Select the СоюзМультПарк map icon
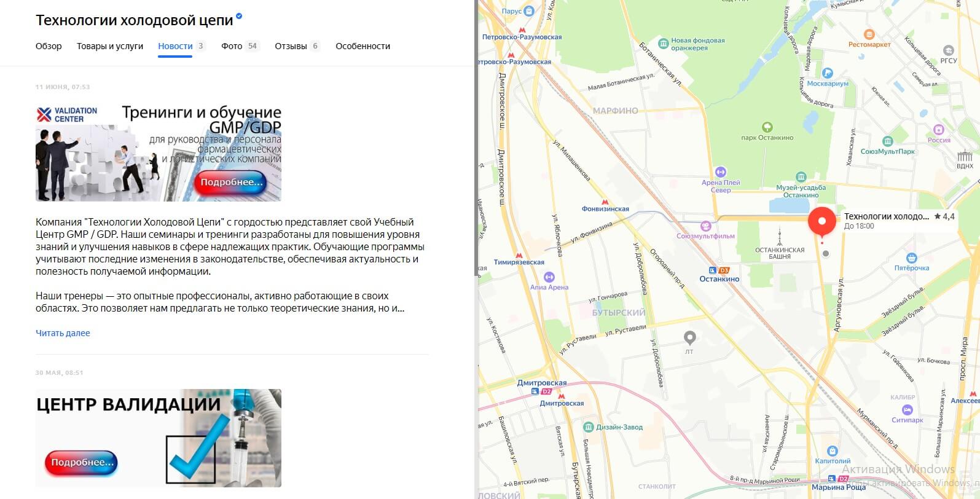Image resolution: width=980 pixels, height=499 pixels. click(887, 141)
